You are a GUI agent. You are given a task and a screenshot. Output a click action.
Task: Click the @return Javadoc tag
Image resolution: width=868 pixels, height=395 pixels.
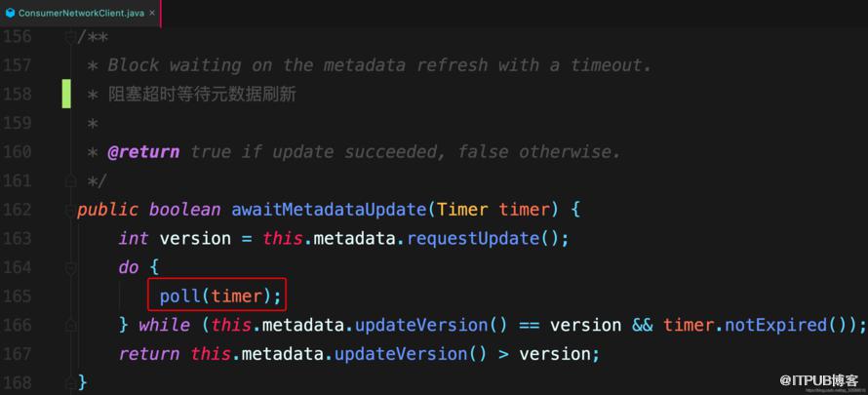coord(143,152)
